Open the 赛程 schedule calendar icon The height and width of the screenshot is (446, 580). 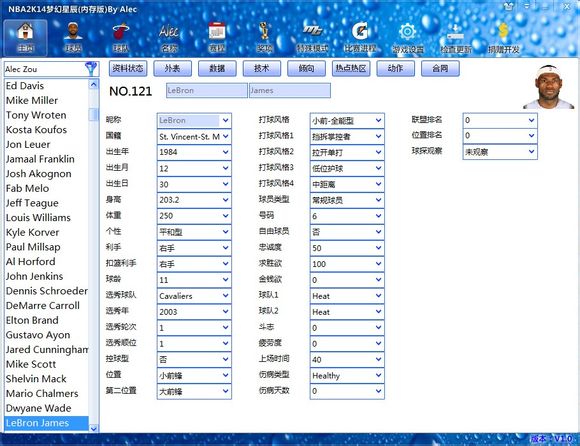[217, 37]
